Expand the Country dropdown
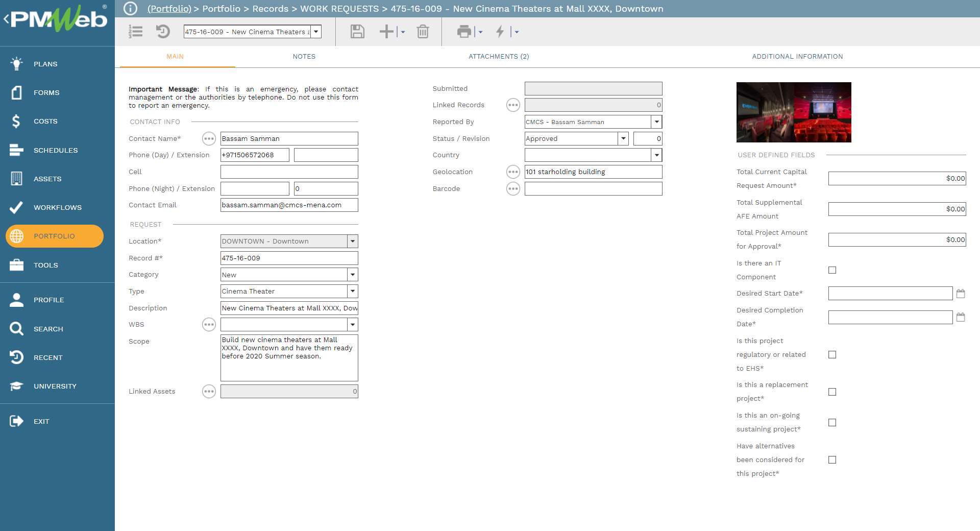 pyautogui.click(x=656, y=155)
